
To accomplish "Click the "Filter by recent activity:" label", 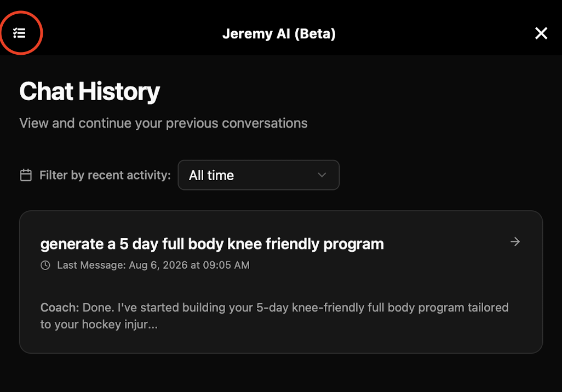I will (x=105, y=175).
